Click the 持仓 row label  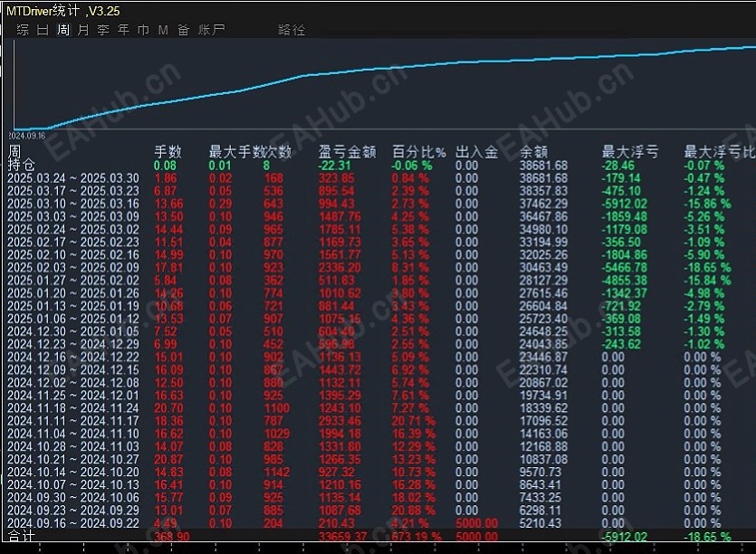coord(21,165)
